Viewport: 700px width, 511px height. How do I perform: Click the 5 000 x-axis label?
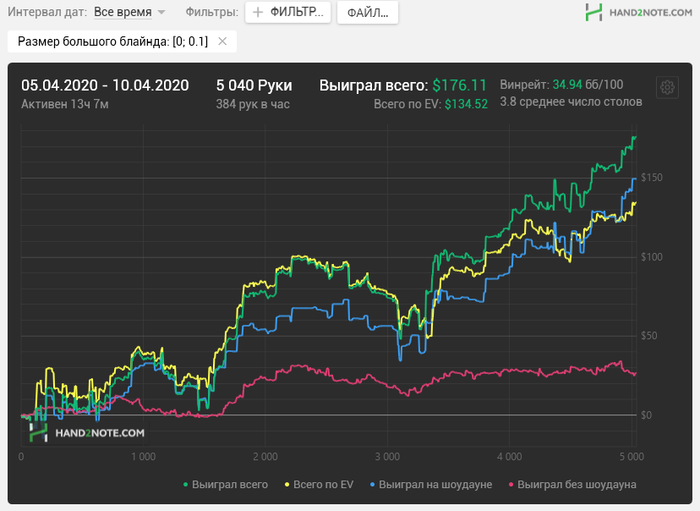click(632, 457)
